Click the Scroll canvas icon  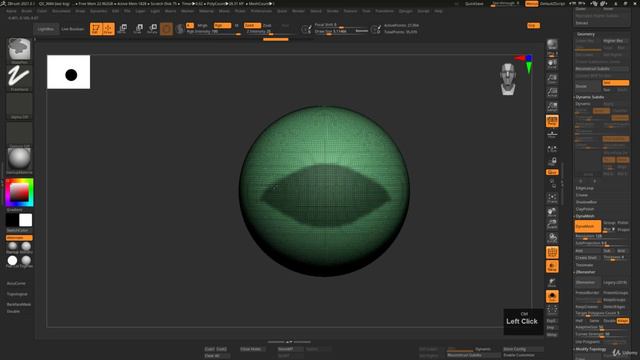pos(552,64)
